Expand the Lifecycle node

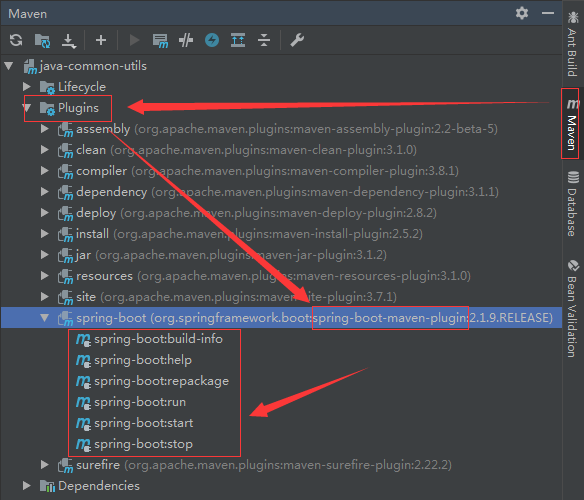pyautogui.click(x=26, y=86)
